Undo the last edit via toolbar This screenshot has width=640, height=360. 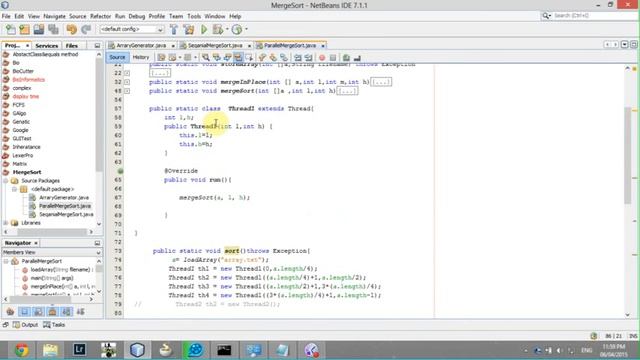click(x=71, y=29)
